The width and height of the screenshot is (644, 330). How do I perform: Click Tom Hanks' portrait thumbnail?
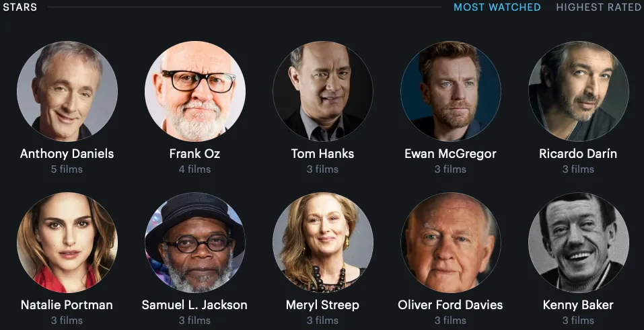coord(323,91)
